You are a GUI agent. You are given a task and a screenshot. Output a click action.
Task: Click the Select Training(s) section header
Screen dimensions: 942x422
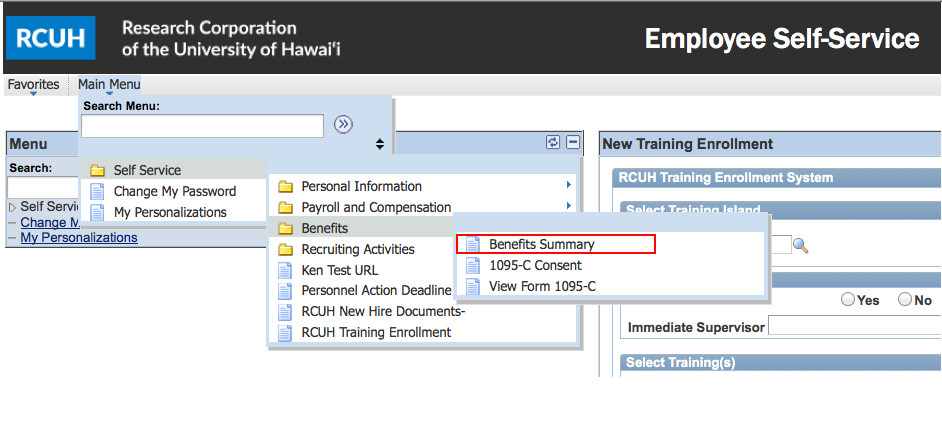(x=780, y=362)
